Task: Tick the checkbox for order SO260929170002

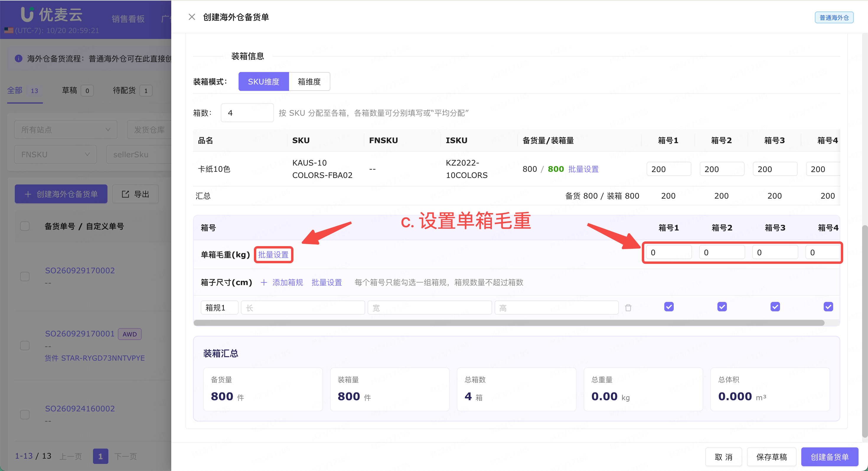Action: coord(25,276)
